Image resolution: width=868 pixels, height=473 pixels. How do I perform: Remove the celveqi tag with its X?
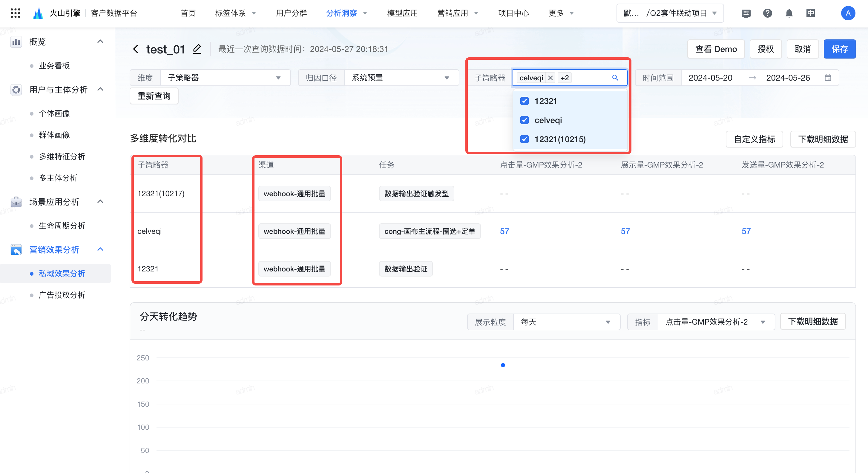pyautogui.click(x=550, y=78)
